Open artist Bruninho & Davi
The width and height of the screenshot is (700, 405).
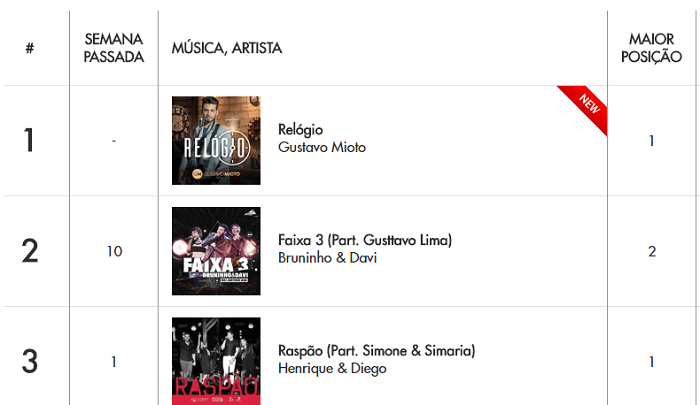tap(327, 258)
